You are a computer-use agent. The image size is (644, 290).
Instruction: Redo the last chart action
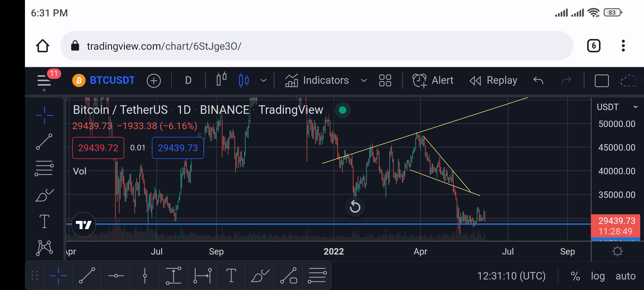tap(566, 80)
